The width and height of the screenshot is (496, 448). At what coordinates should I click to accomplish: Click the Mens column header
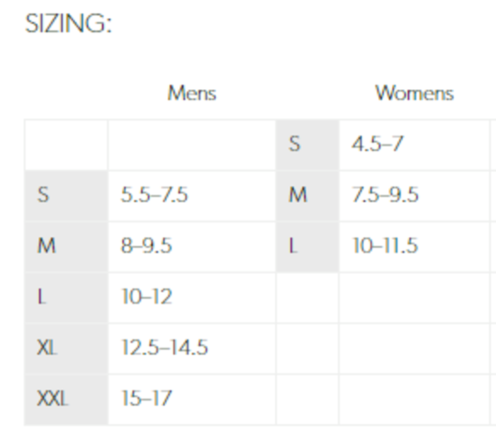[192, 93]
